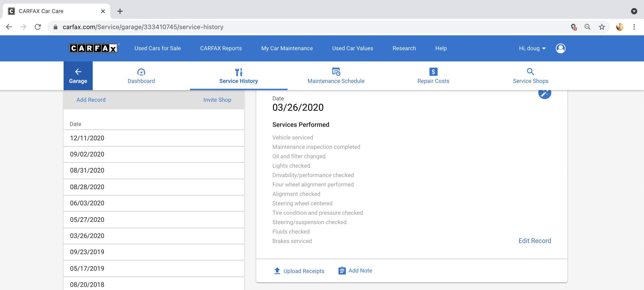
Task: Open the Chrome three-dot menu
Action: [x=634, y=27]
